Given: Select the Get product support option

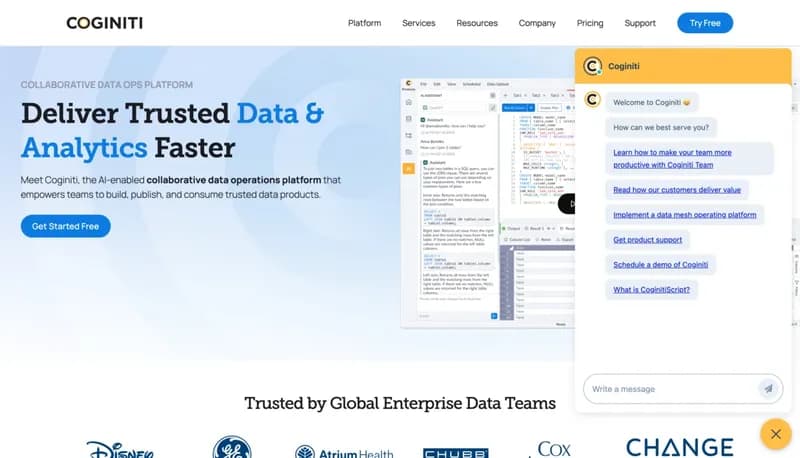Looking at the screenshot, I should [647, 240].
